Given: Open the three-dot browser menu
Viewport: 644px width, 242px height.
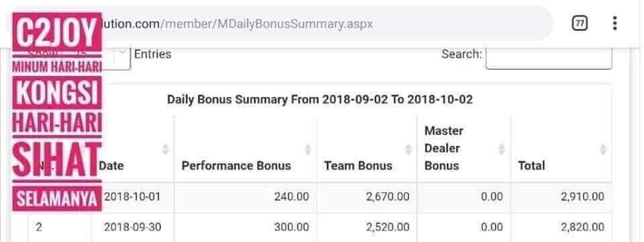Looking at the screenshot, I should tap(614, 24).
